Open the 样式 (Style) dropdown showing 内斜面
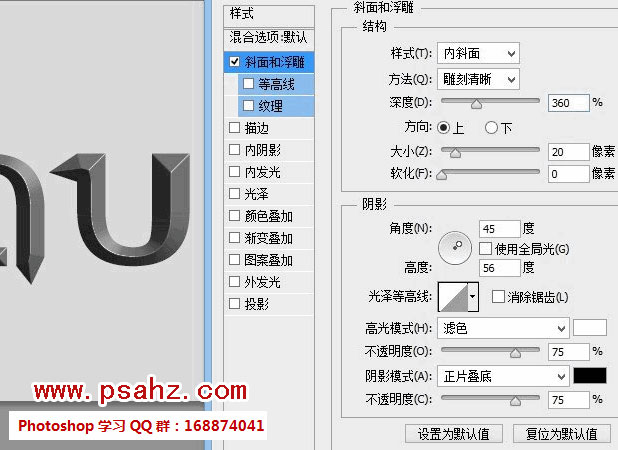The height and width of the screenshot is (450, 618). pos(478,53)
